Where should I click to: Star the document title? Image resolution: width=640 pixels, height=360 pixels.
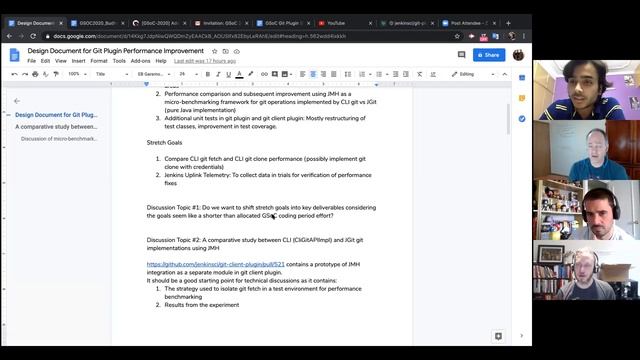point(214,51)
